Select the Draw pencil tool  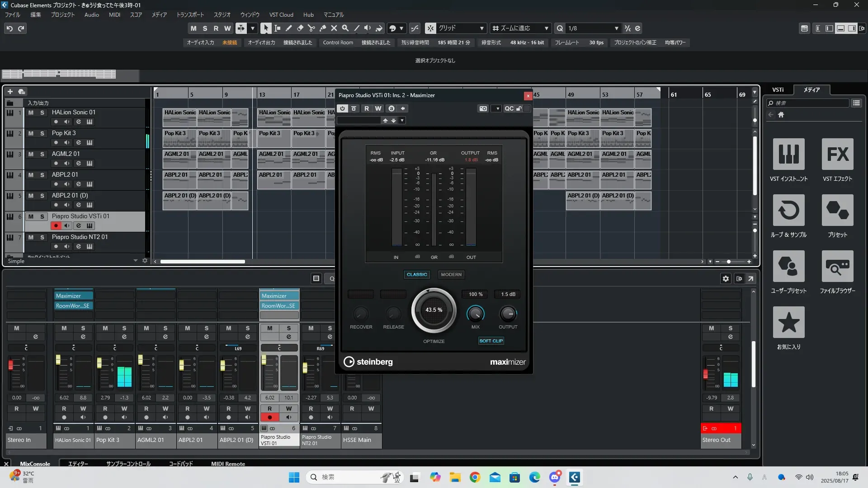tap(288, 28)
